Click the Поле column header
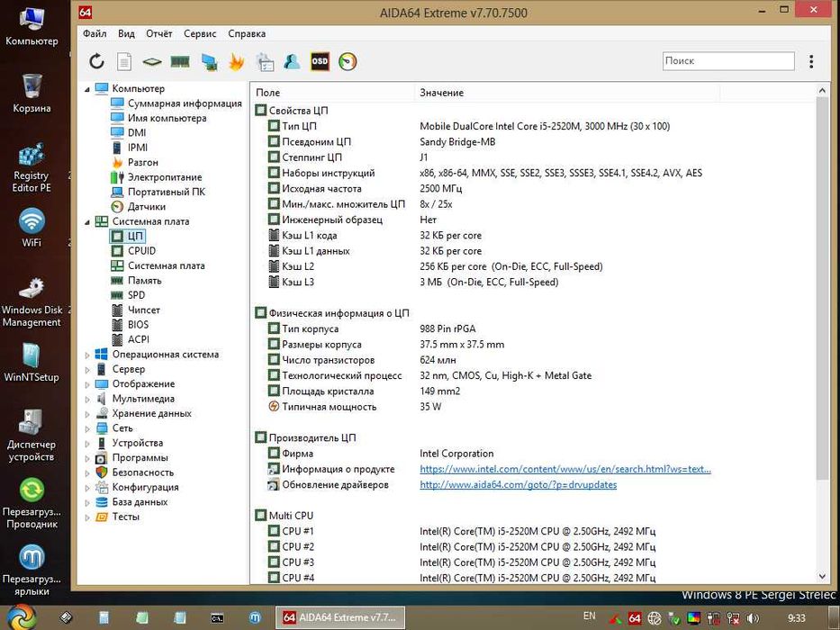Viewport: 840px width, 630px height. coord(333,92)
